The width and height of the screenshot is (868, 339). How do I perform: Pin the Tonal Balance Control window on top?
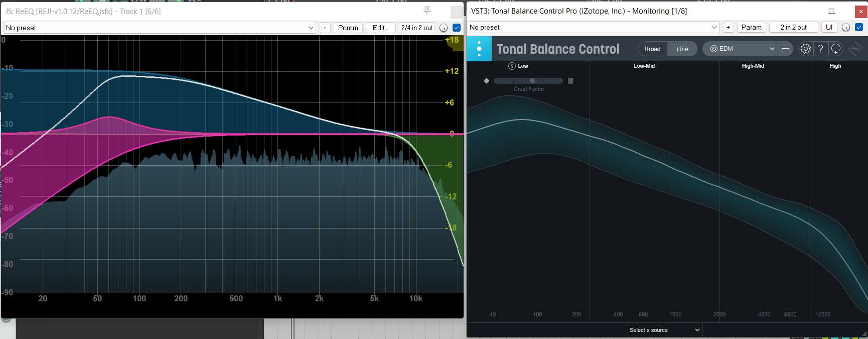[x=831, y=11]
